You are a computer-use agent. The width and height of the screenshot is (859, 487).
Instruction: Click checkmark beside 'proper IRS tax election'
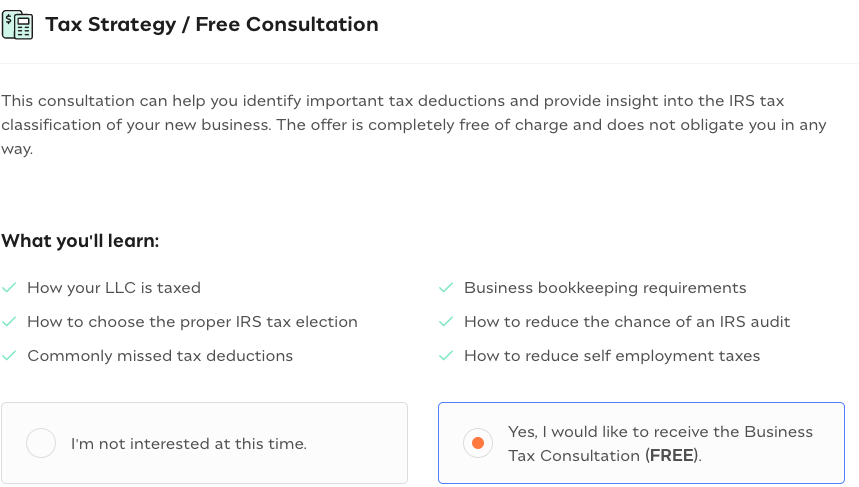[x=9, y=322]
